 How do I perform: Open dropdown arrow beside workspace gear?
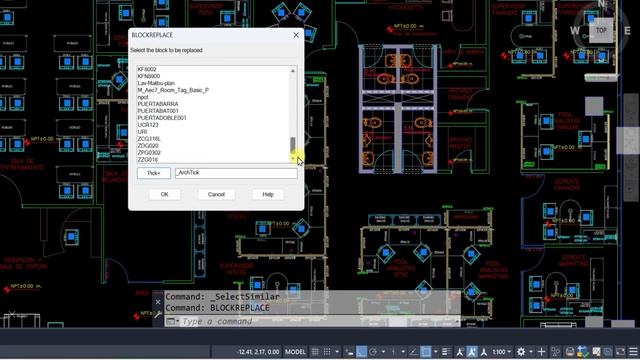click(x=531, y=351)
